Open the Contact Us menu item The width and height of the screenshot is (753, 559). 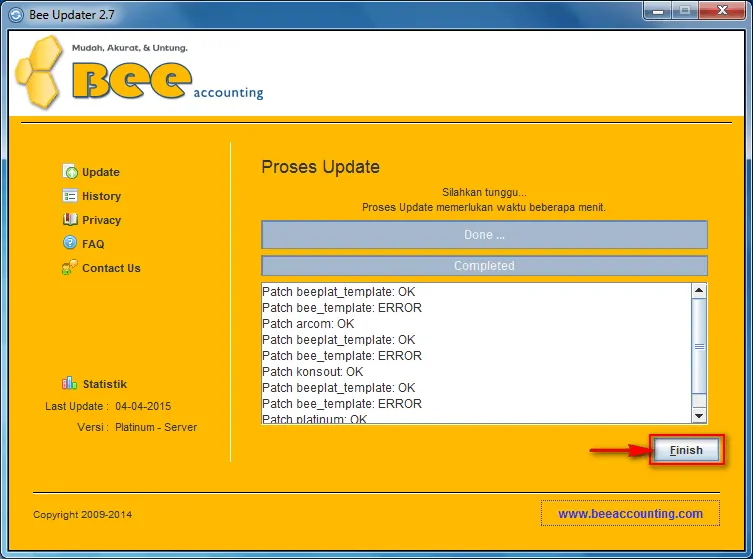(x=111, y=268)
